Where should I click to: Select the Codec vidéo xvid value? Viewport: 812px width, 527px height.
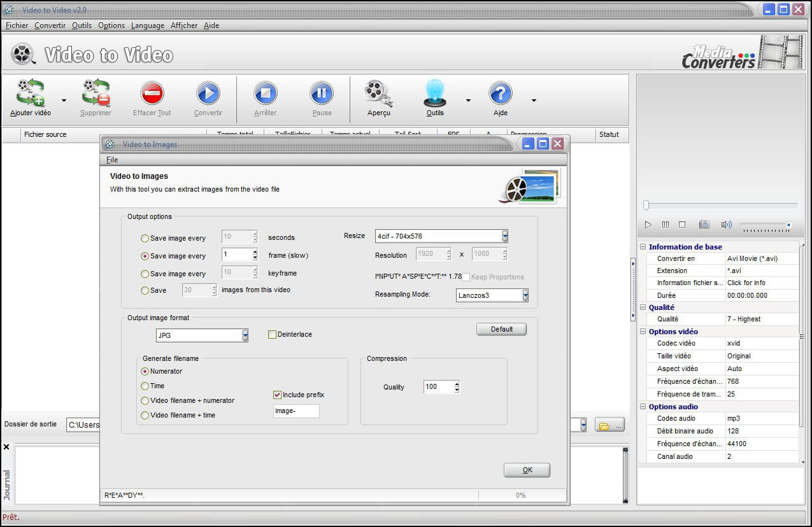pyautogui.click(x=762, y=344)
